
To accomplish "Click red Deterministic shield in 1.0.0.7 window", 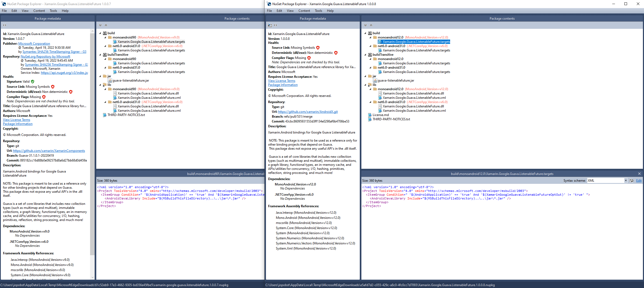I will pyautogui.click(x=71, y=92).
